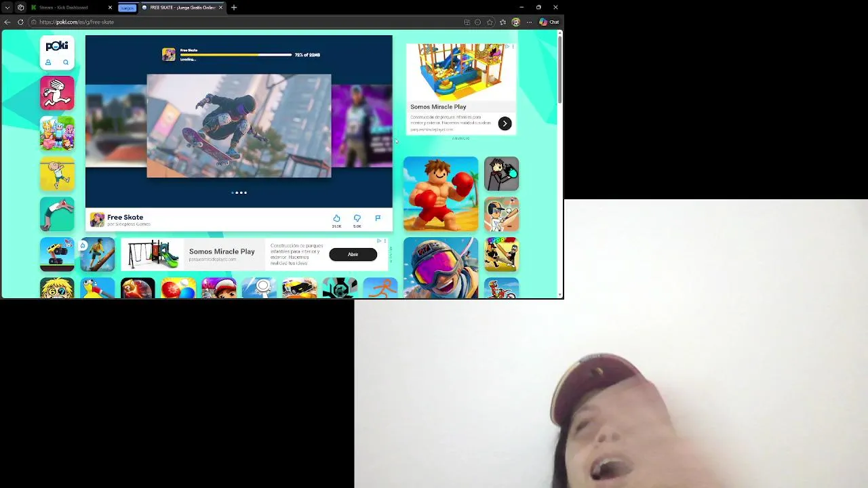The image size is (868, 488).
Task: Open the Poki search magnifier icon
Action: pos(66,62)
